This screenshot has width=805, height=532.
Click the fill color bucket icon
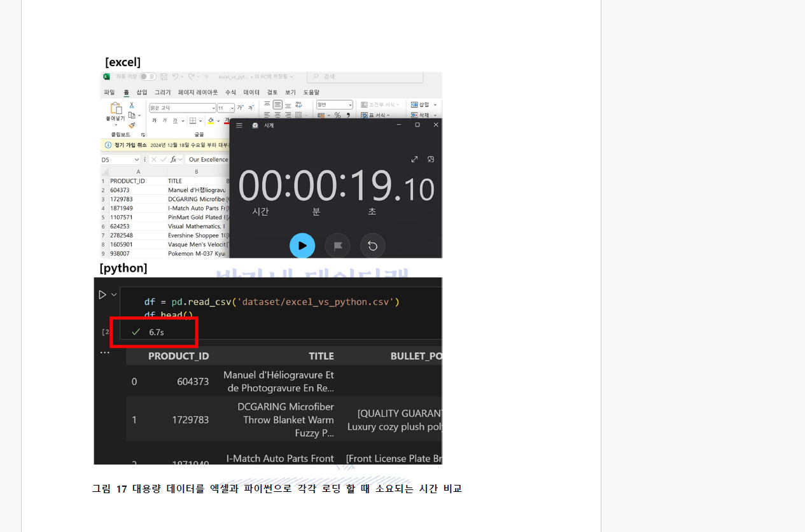coord(211,121)
